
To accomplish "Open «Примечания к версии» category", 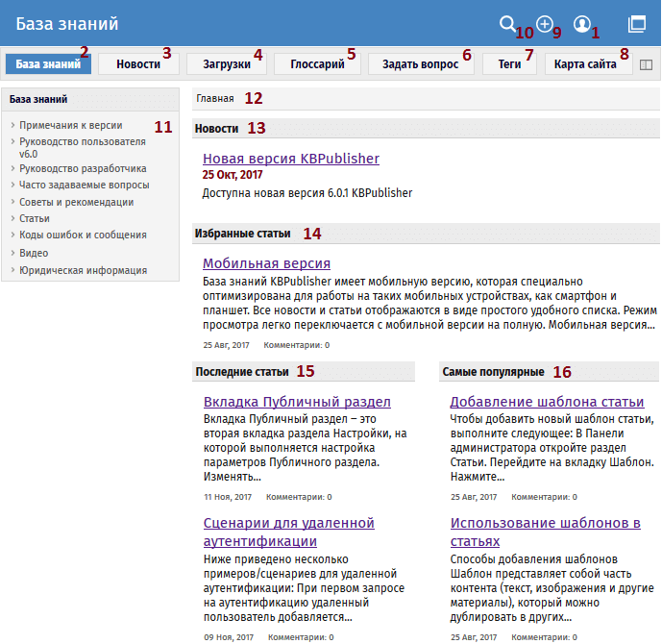I will (71, 125).
